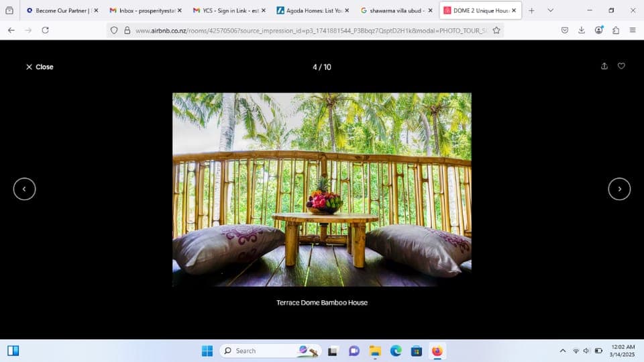Toggle the volume control in system tray
The image size is (644, 362).
tap(586, 351)
